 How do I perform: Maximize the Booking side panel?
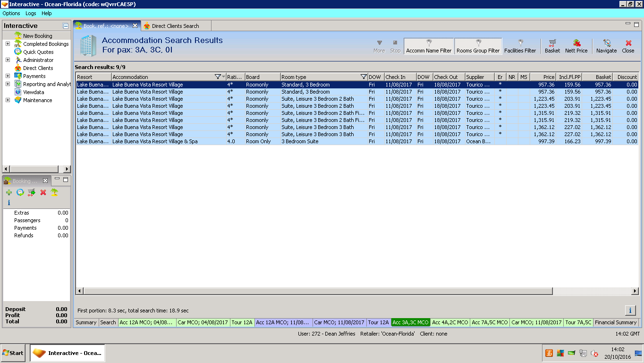pos(66,180)
